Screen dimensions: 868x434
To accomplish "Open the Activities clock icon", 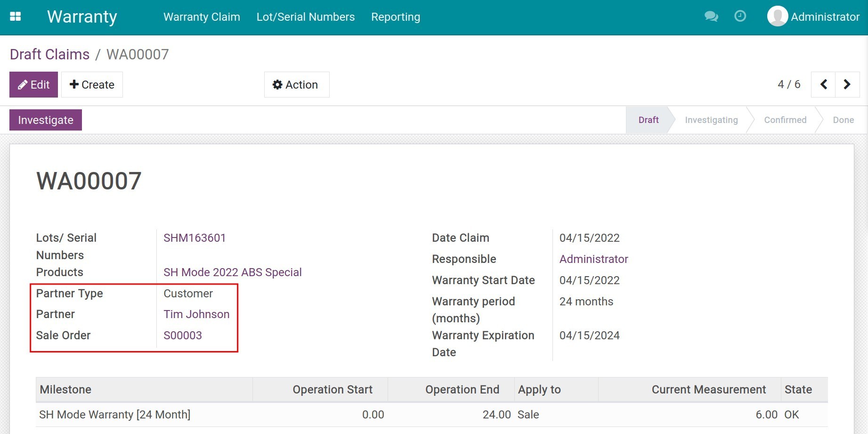I will (x=740, y=16).
